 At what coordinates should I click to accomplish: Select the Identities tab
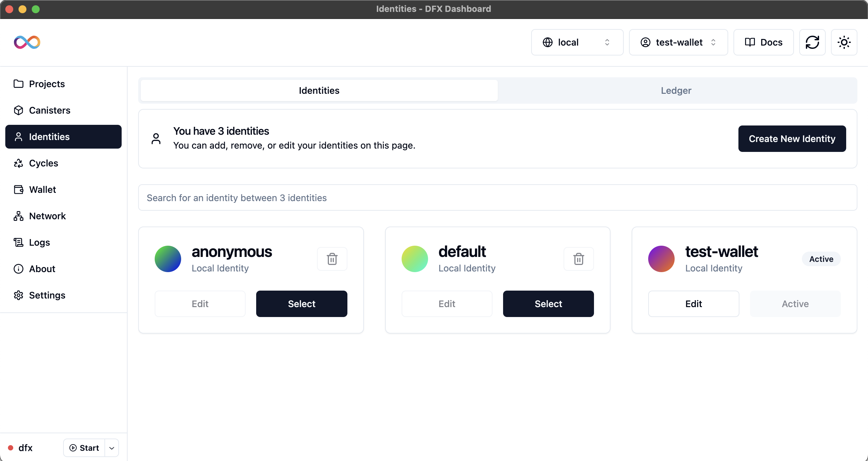[319, 90]
